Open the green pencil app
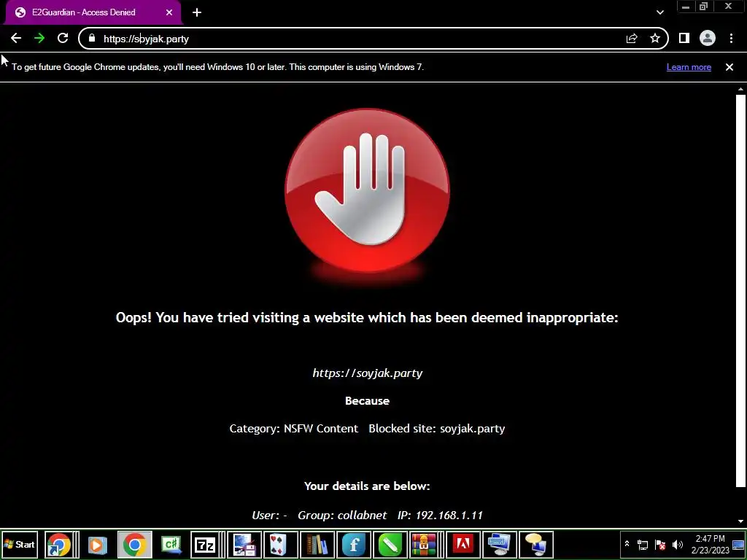 390,544
